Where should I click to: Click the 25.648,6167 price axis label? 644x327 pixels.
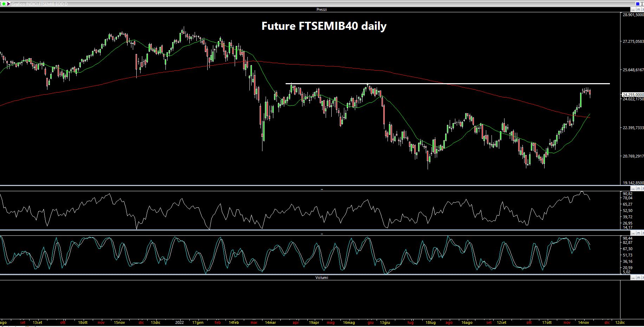click(633, 70)
